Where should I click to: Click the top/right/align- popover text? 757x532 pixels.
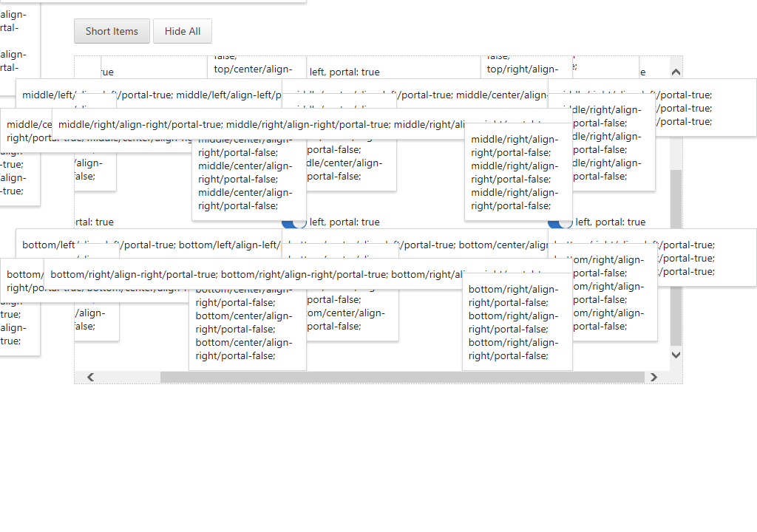[x=523, y=69]
